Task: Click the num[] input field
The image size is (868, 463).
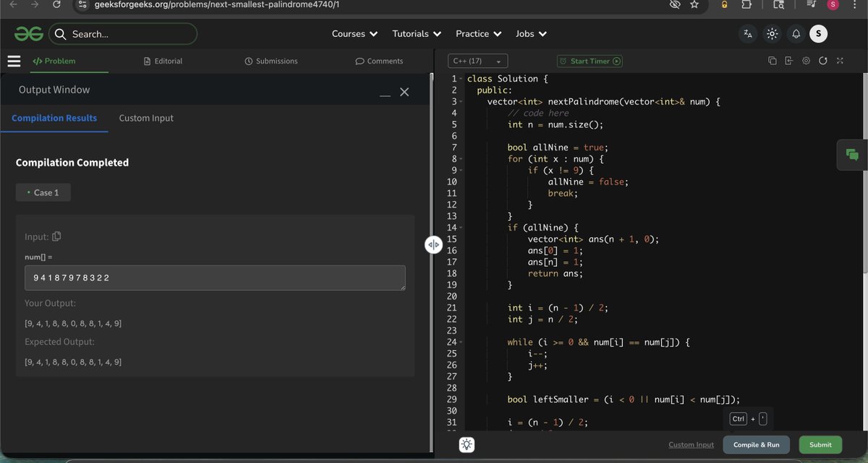Action: click(215, 278)
